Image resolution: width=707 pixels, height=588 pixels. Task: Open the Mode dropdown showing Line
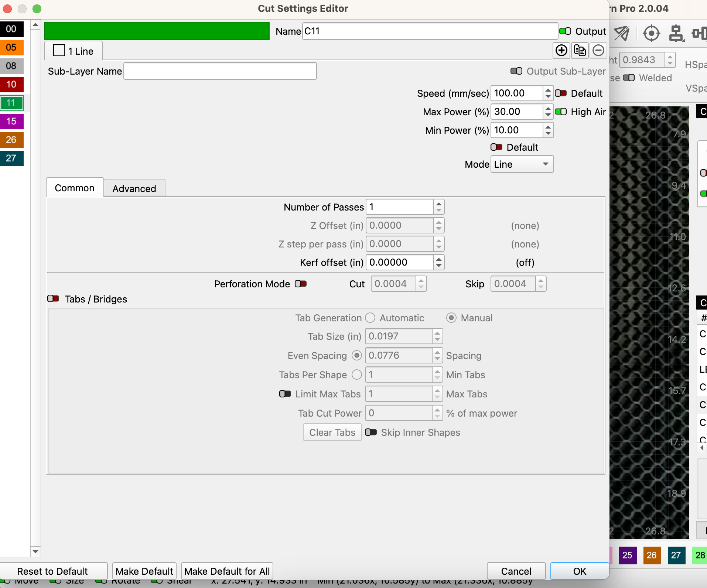coord(521,164)
